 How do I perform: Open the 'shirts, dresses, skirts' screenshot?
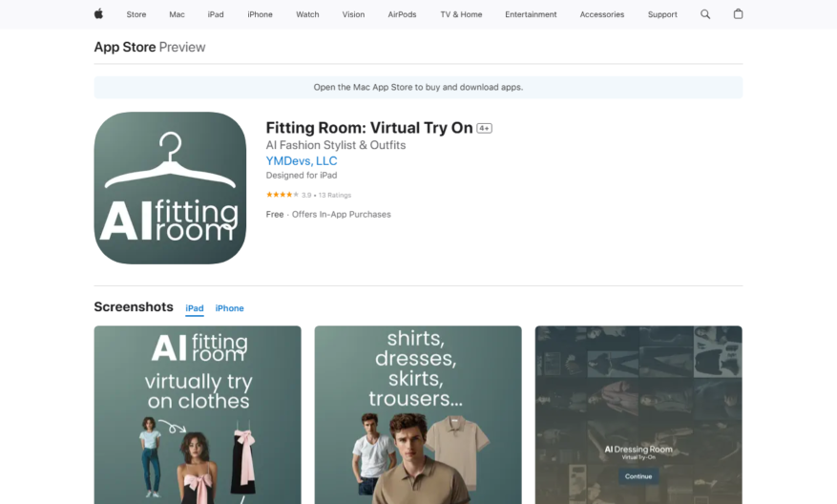coord(418,415)
